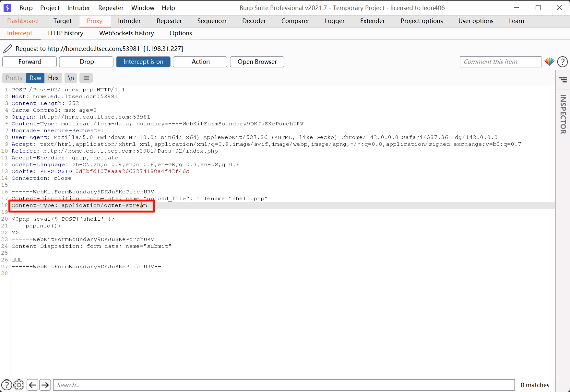Screen dimensions: 570x392
Task: Click the Comment this item field
Action: pyautogui.click(x=500, y=62)
